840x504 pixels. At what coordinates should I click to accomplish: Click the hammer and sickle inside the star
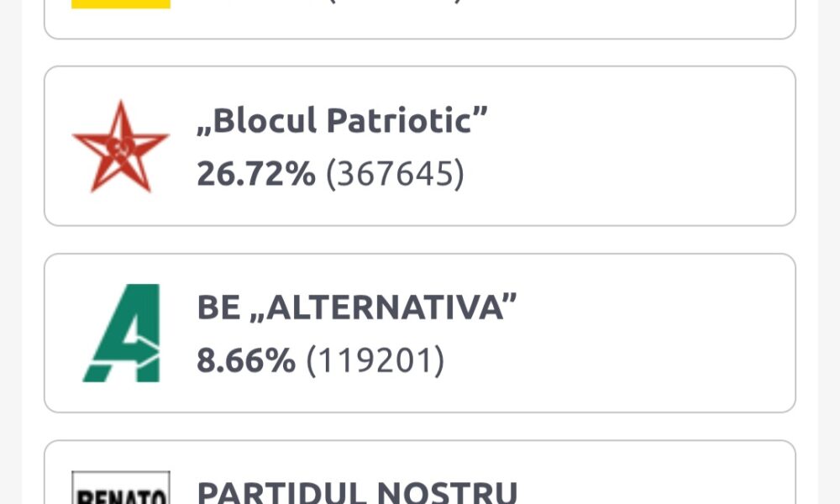pyautogui.click(x=119, y=146)
